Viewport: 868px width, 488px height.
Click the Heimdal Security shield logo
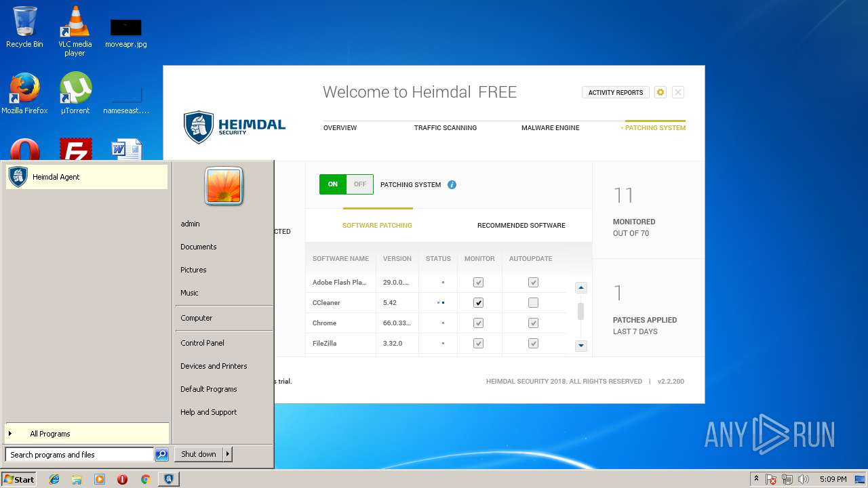coord(199,127)
